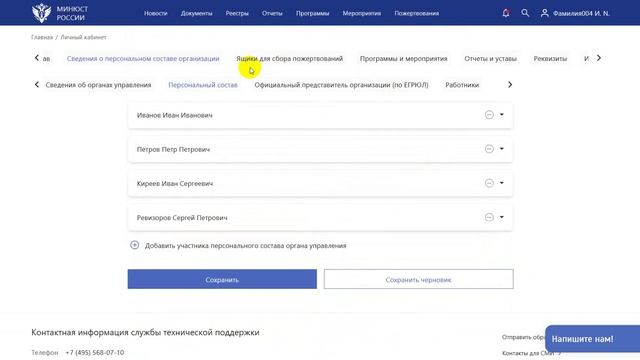
Task: Open the site search magnifier icon
Action: (525, 13)
